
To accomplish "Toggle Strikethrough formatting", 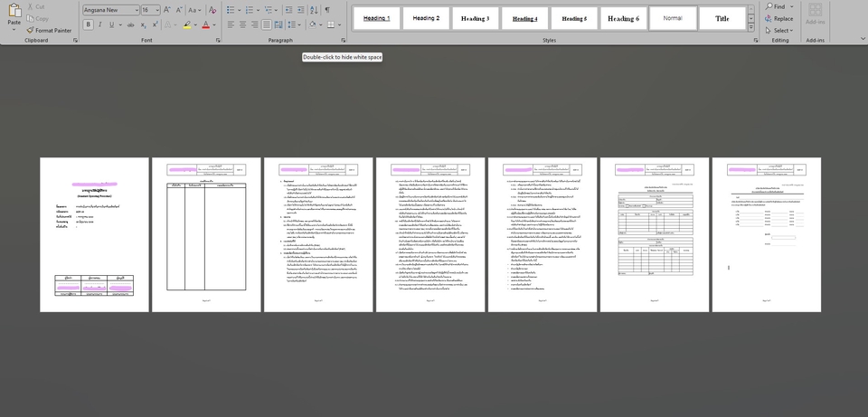I will click(130, 25).
